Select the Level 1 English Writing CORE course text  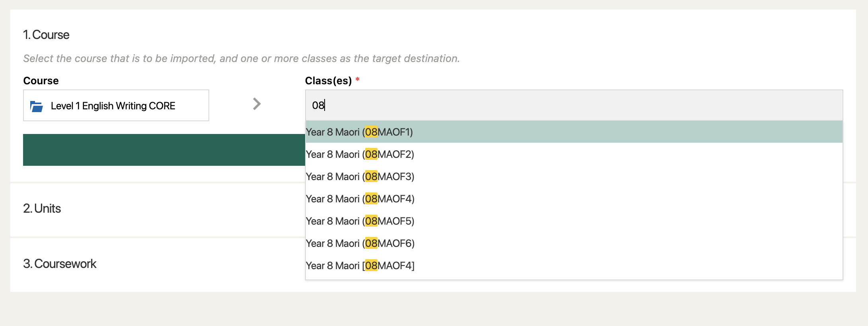click(113, 106)
